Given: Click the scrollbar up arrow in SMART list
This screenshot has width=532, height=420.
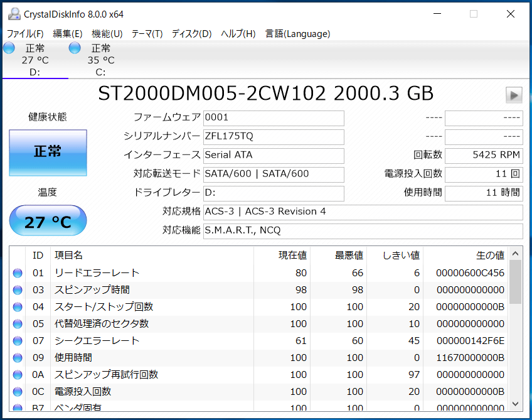Looking at the screenshot, I should coord(516,253).
